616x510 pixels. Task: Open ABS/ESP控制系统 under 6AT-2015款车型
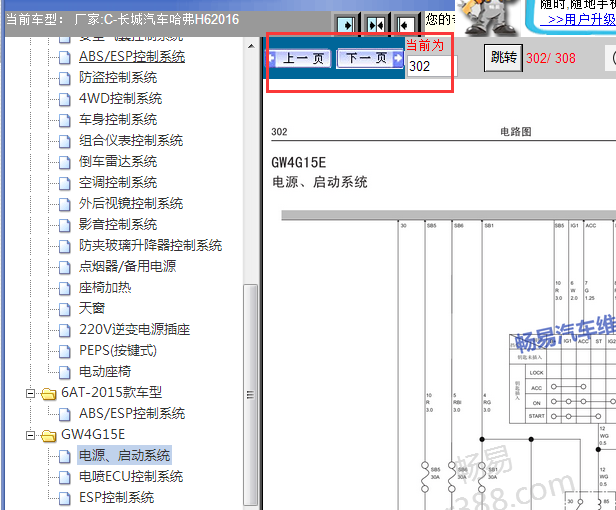[132, 414]
